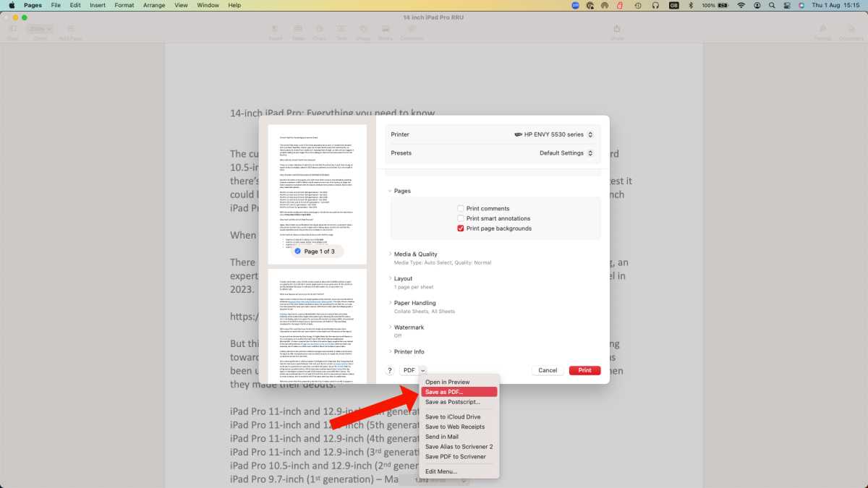Choose Save as Postscript…

[459, 402]
